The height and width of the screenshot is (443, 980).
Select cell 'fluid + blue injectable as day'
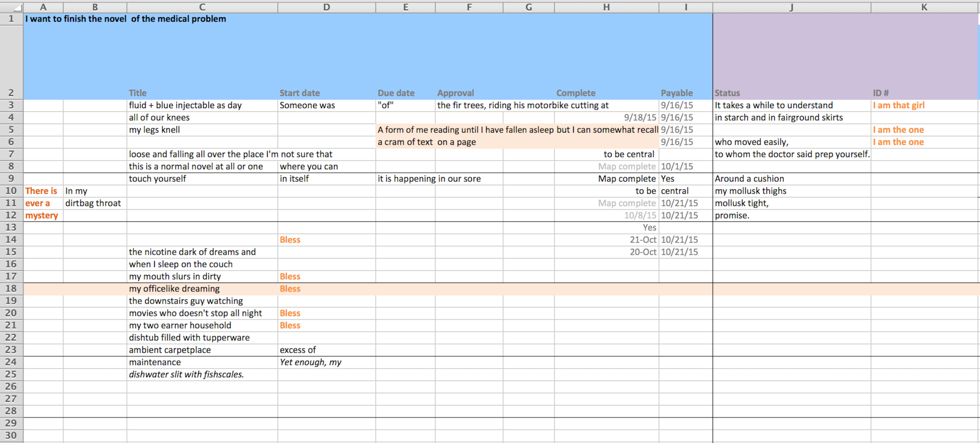point(202,105)
